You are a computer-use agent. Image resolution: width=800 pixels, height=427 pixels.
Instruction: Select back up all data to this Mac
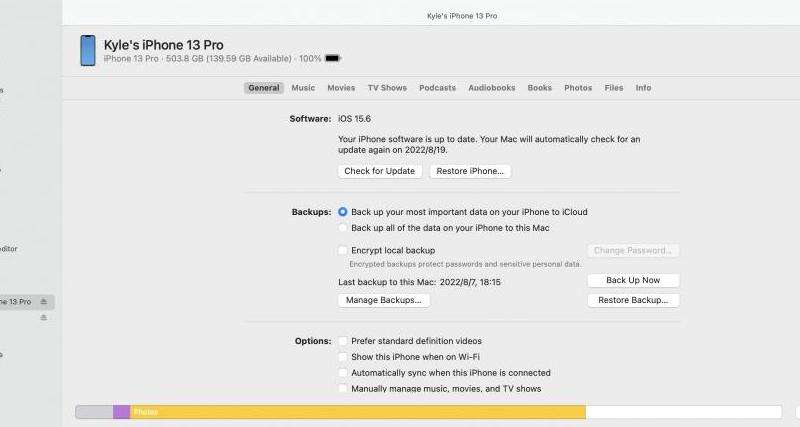pyautogui.click(x=342, y=228)
